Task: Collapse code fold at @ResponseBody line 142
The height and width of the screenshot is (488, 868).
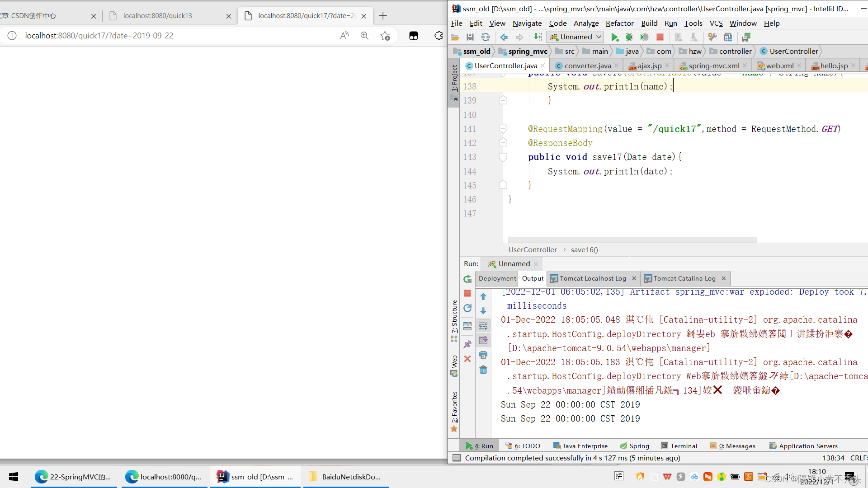Action: [x=503, y=143]
